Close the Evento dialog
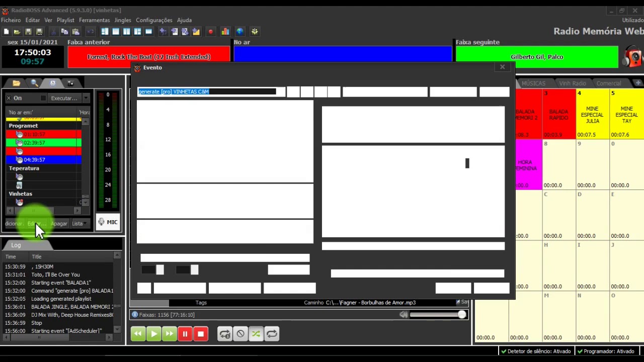This screenshot has width=644, height=362. click(502, 67)
